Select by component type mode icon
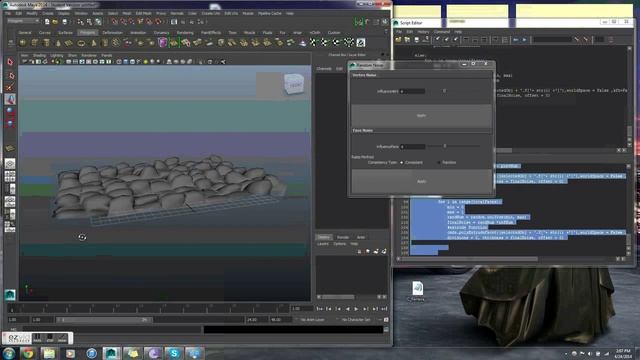The image size is (640, 360). click(x=98, y=22)
